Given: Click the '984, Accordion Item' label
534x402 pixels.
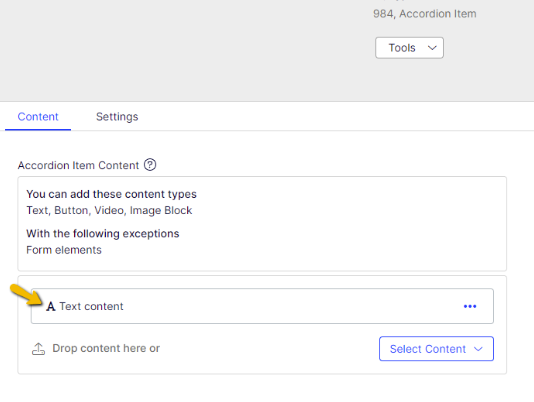Looking at the screenshot, I should click(425, 14).
